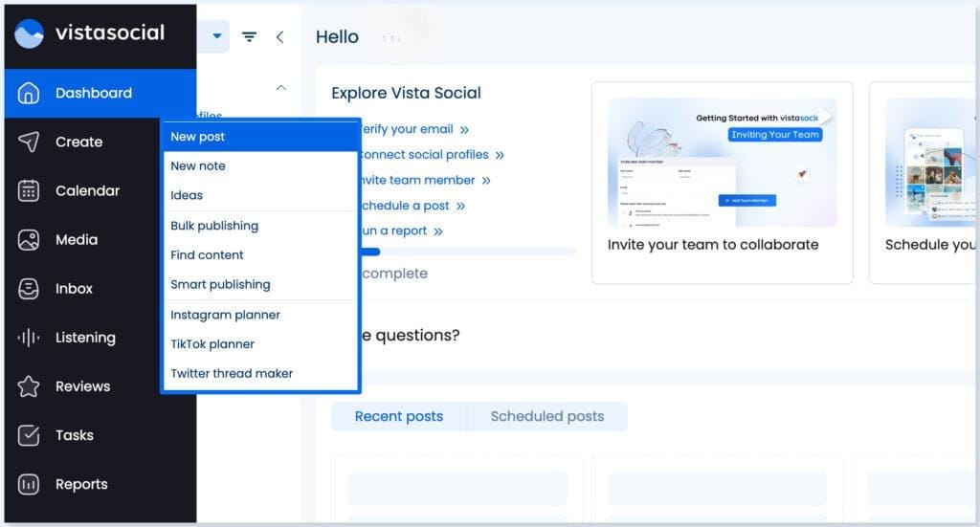Collapse the profiles section up chevron
Viewport: 980px width, 527px height.
tap(281, 87)
